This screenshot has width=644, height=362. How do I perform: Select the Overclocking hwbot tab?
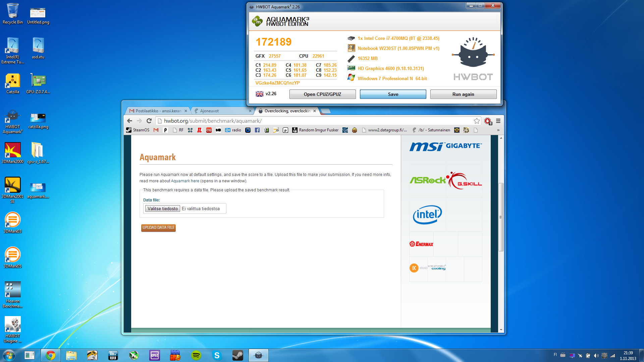click(287, 111)
